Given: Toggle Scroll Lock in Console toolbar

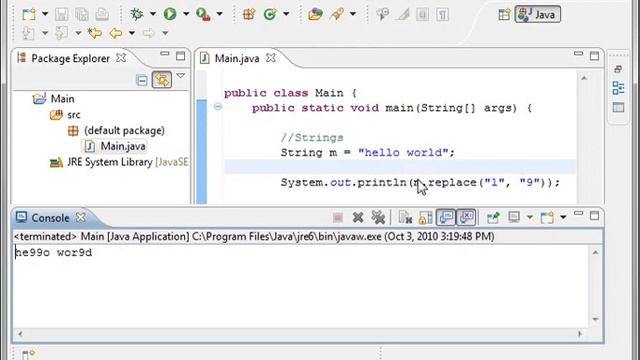Looking at the screenshot, I should tap(425, 218).
